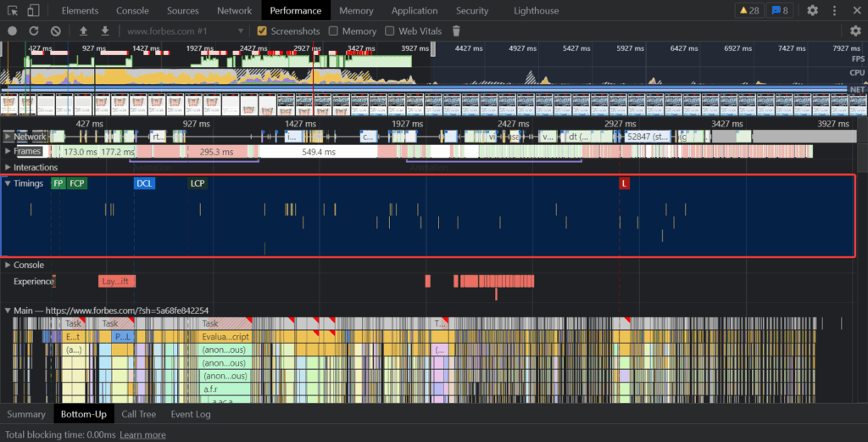Image resolution: width=868 pixels, height=442 pixels.
Task: Switch to the Summary tab
Action: point(26,414)
